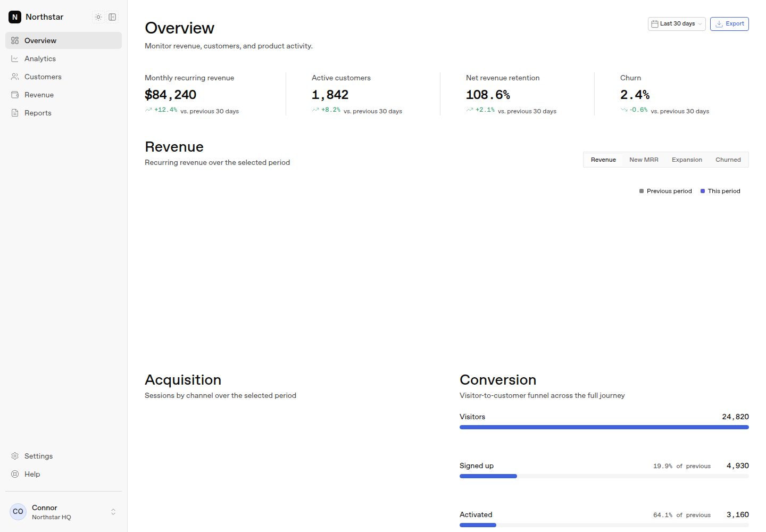Toggle This period legend swatch
766x532 pixels.
(703, 191)
